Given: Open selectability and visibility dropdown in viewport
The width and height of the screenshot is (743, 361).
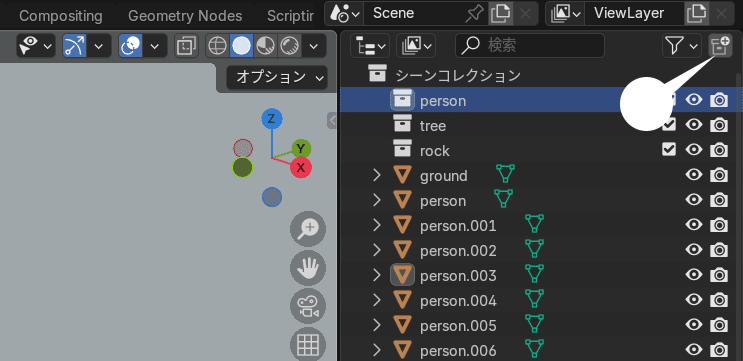Looking at the screenshot, I should click(x=35, y=46).
